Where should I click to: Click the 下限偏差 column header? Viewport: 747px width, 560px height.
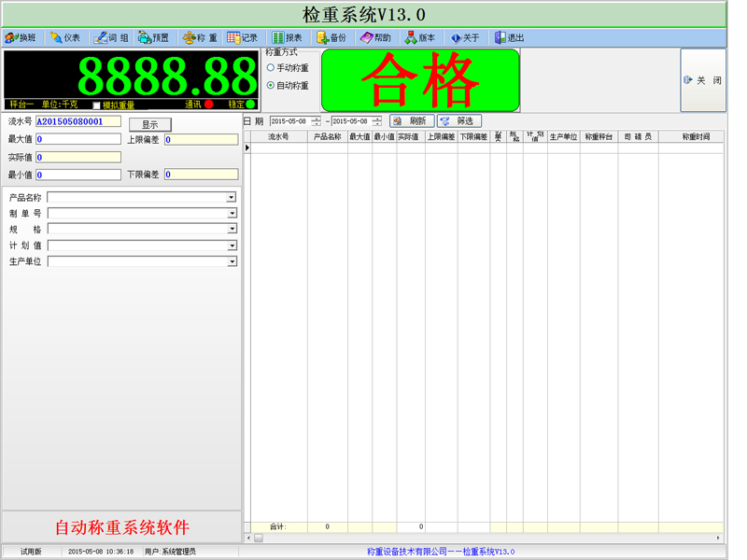click(473, 136)
